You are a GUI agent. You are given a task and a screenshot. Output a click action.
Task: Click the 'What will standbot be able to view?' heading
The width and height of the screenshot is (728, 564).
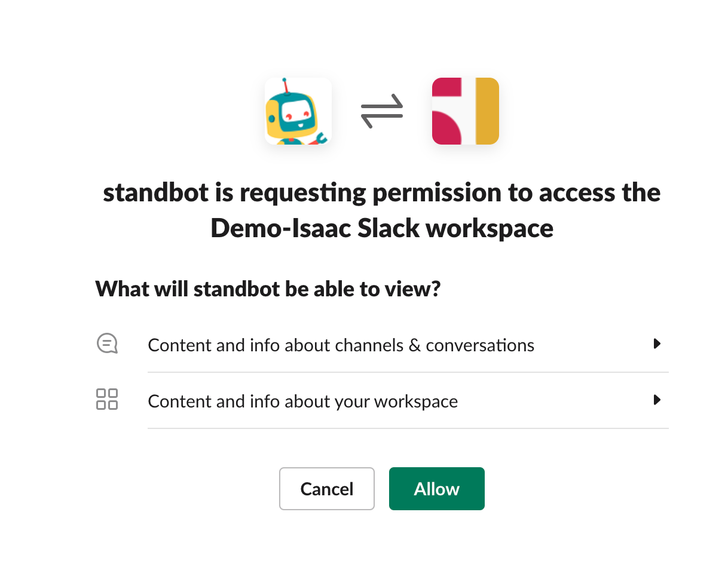[x=268, y=289]
